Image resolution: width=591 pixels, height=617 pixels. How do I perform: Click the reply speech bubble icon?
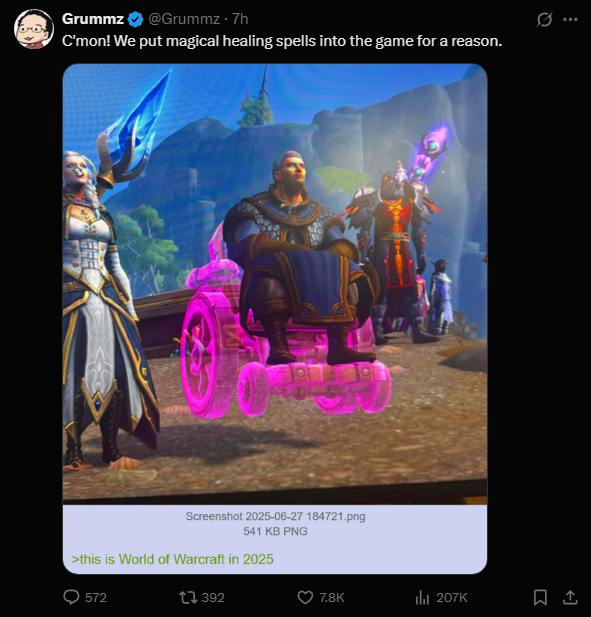point(72,597)
